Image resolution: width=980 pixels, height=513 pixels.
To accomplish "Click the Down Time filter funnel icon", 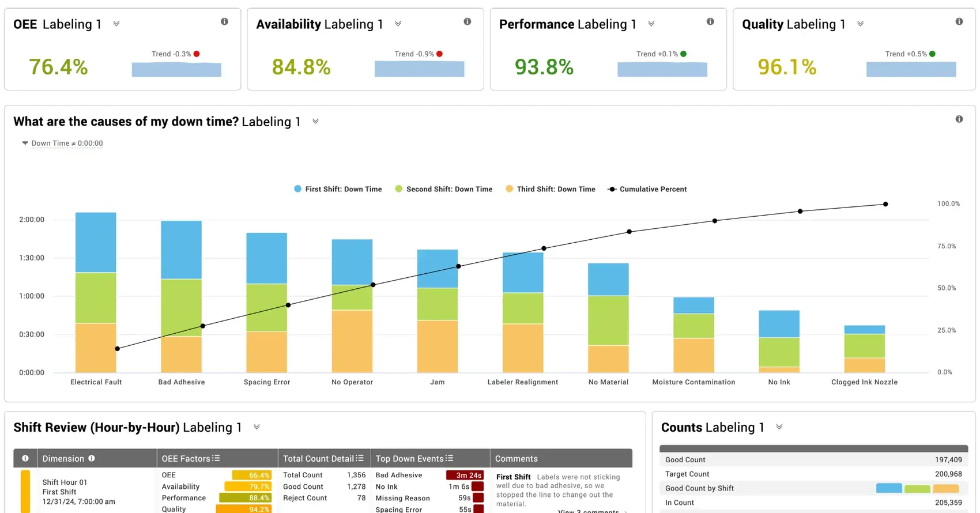I will 25,143.
